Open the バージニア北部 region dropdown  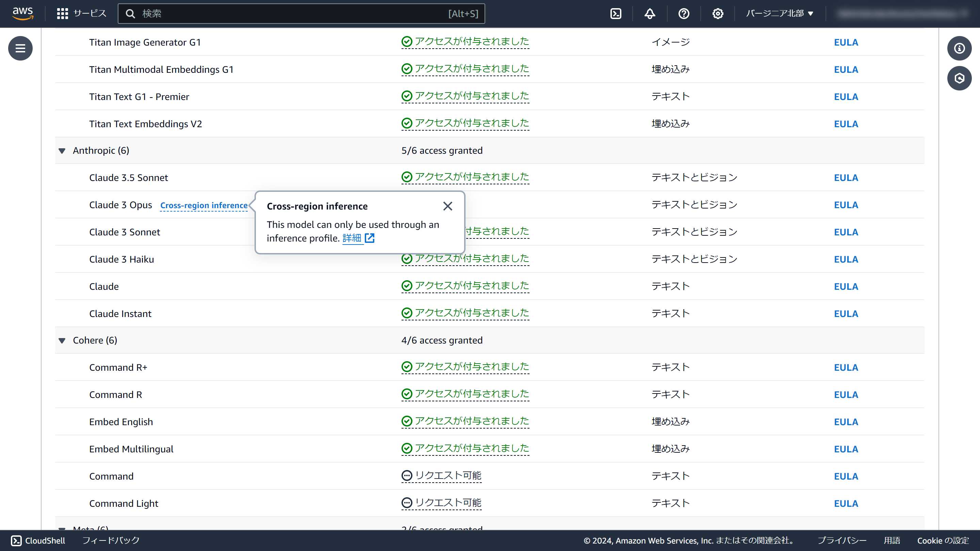pos(780,14)
